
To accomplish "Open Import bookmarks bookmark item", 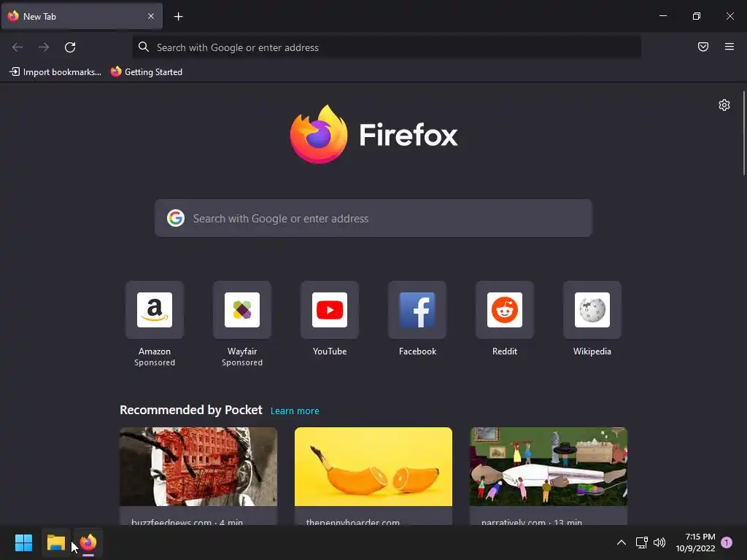I will (x=55, y=72).
